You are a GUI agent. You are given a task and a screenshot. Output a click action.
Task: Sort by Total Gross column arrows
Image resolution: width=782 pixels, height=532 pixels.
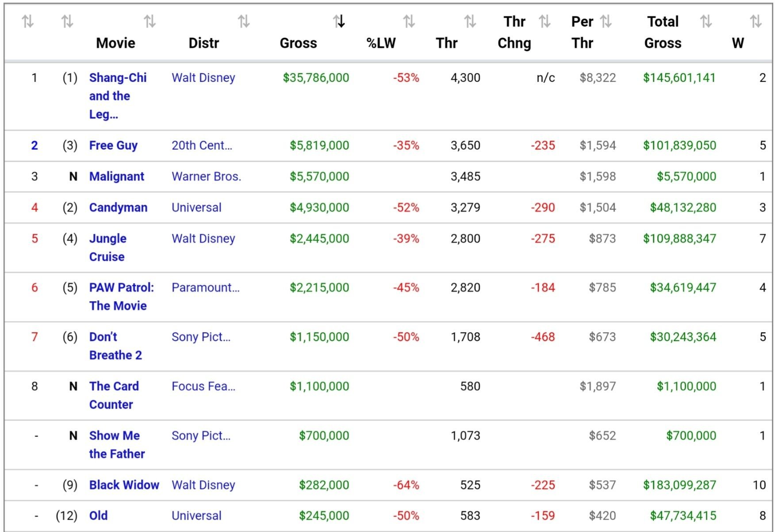pyautogui.click(x=706, y=21)
